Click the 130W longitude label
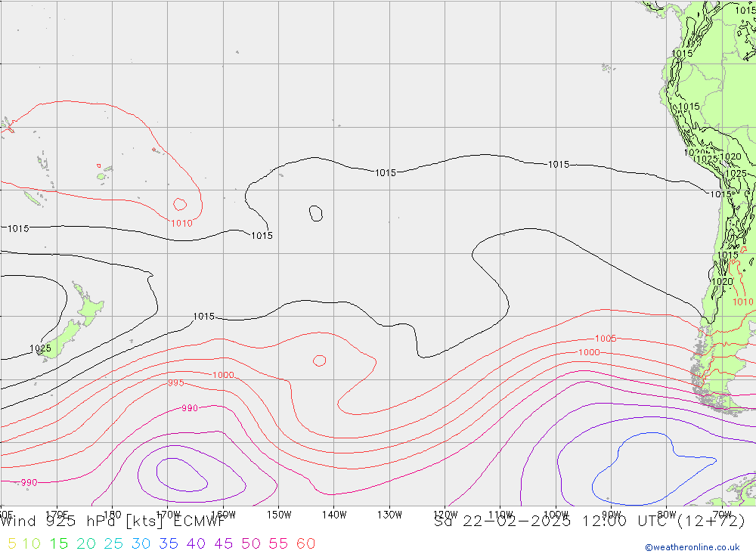 (x=389, y=515)
